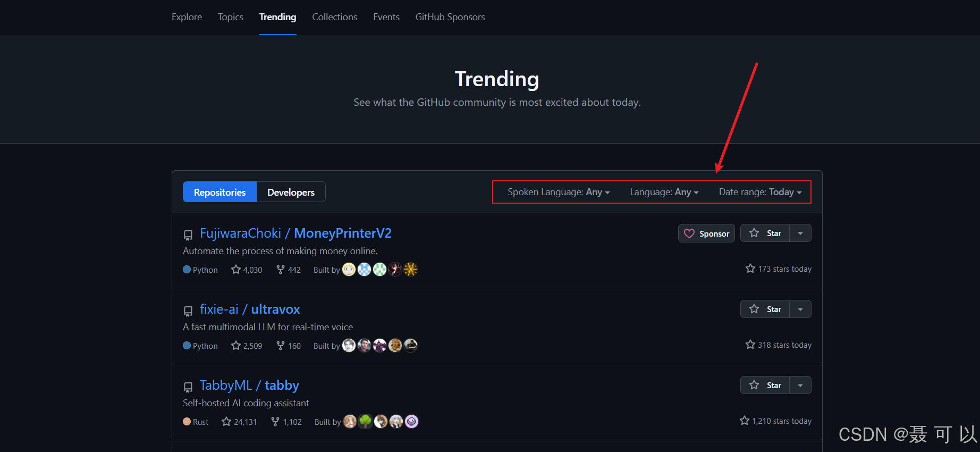The image size is (980, 452).
Task: Expand star list options for tabby
Action: [x=800, y=386]
